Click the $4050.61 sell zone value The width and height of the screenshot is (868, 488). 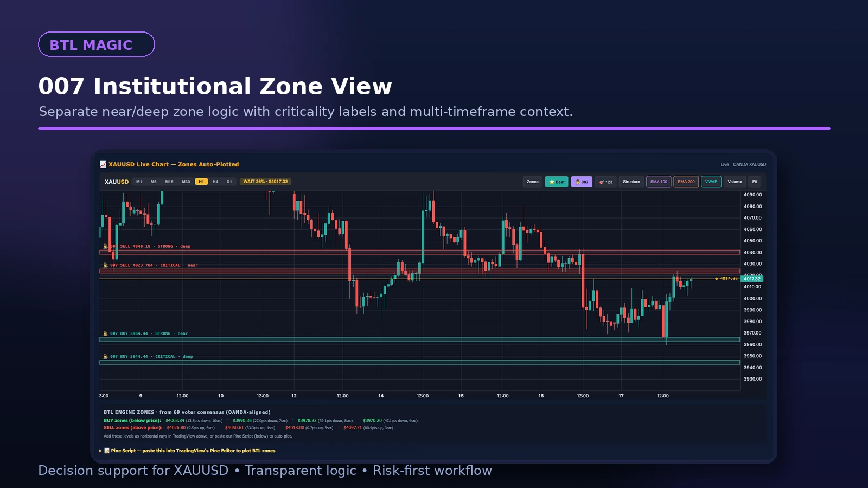(x=234, y=427)
